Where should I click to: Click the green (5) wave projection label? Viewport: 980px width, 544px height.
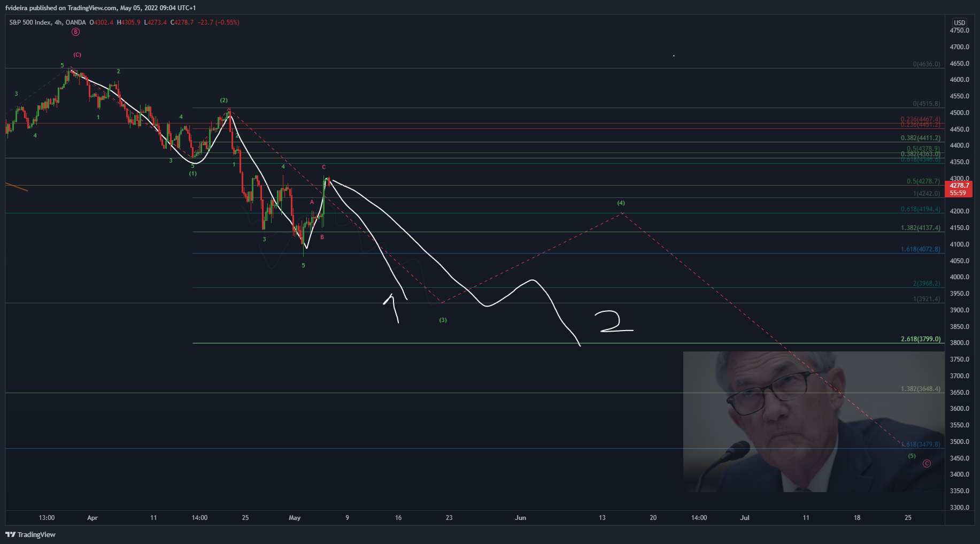coord(912,456)
